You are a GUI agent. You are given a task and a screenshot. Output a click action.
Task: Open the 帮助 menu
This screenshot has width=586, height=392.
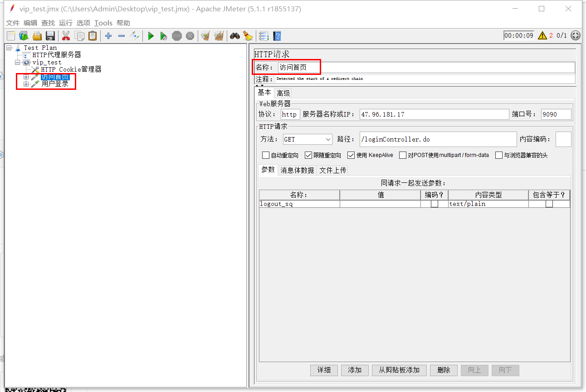click(x=123, y=23)
